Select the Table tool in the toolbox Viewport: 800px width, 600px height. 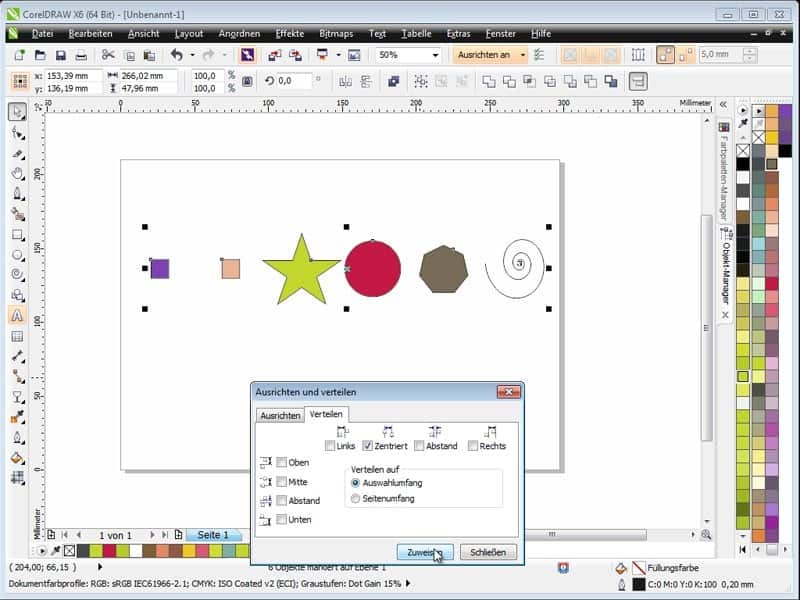click(x=17, y=335)
